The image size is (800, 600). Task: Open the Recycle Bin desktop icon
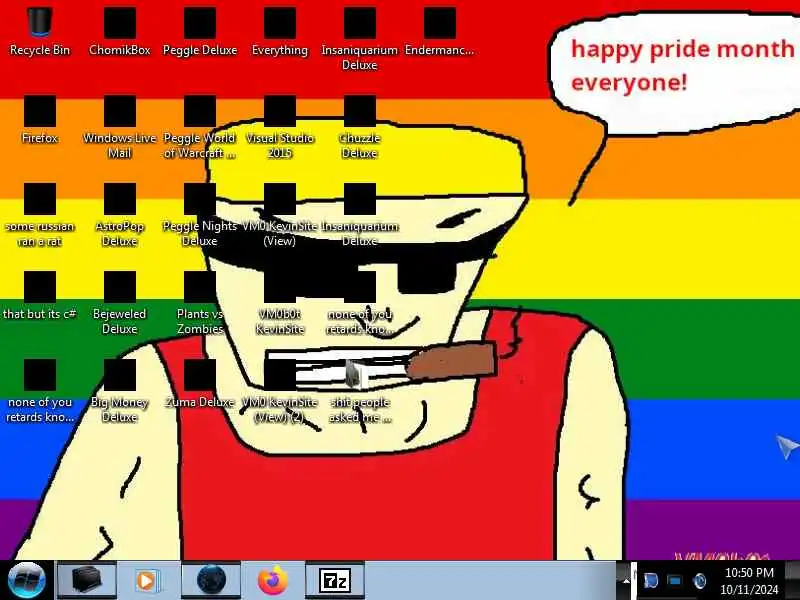pyautogui.click(x=40, y=32)
